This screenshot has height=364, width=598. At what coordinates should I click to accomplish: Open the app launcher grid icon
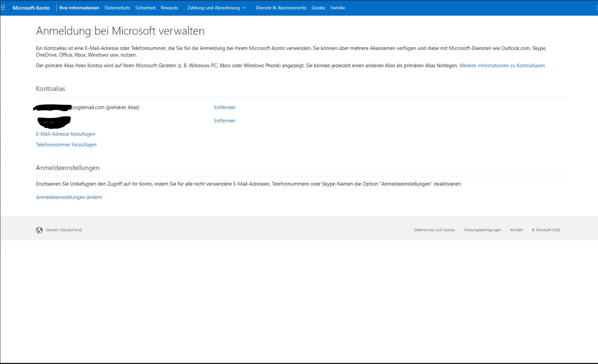(x=3, y=8)
